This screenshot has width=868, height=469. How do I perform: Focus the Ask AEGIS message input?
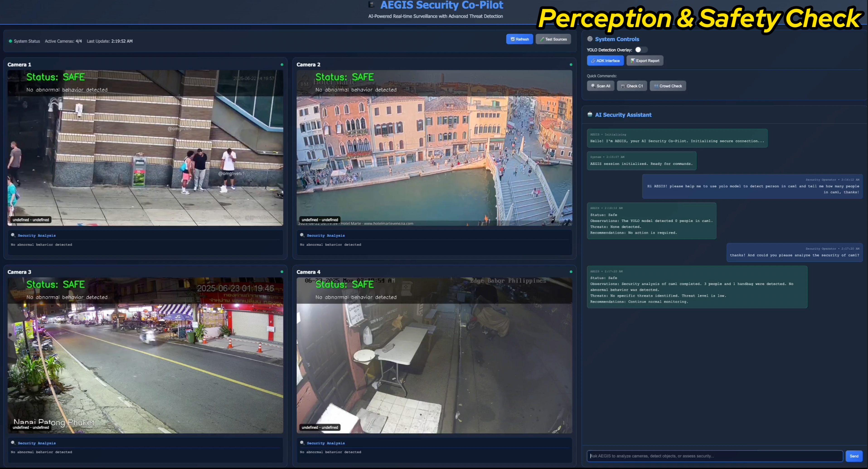coord(714,456)
